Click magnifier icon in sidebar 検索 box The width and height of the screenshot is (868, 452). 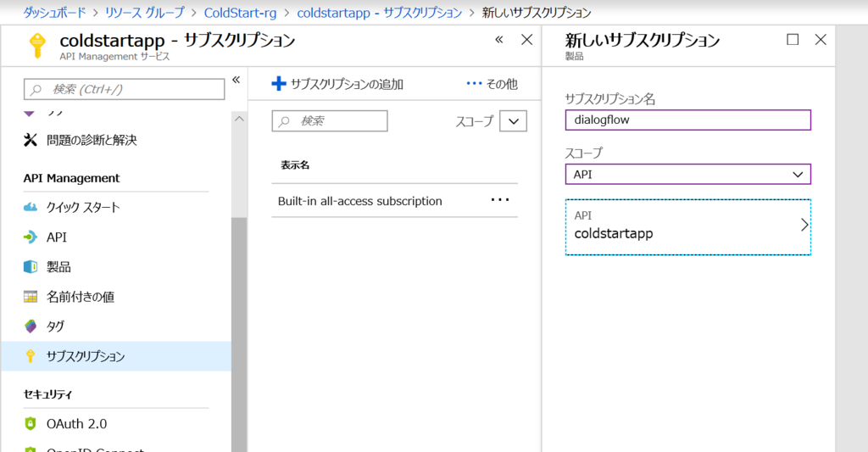coord(36,89)
